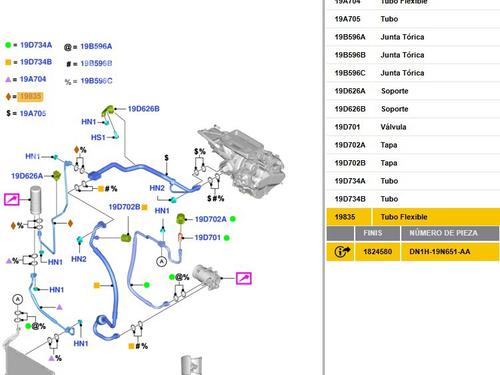Click the FINIS number 1824580
This screenshot has width=500, height=375.
(x=377, y=252)
